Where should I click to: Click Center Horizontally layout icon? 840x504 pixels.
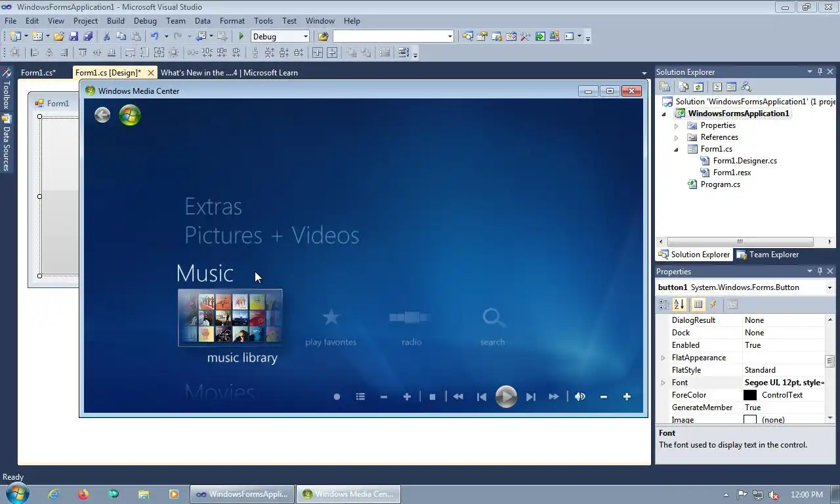tap(317, 52)
